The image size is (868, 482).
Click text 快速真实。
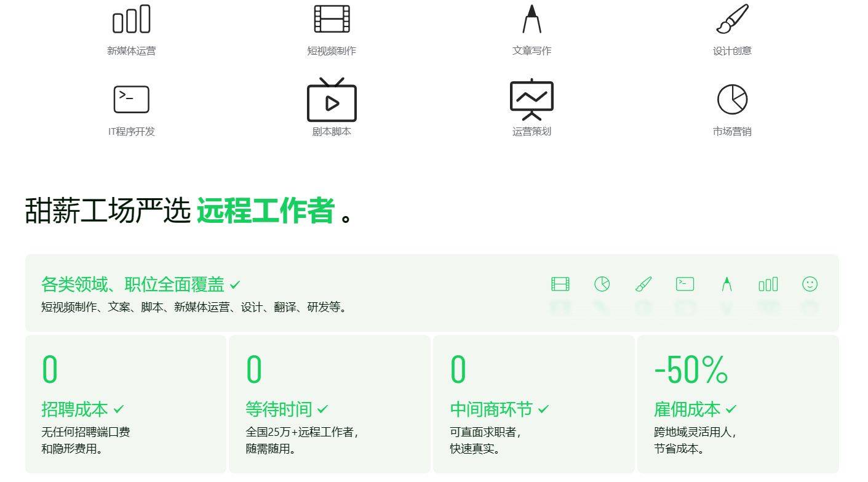coord(475,449)
